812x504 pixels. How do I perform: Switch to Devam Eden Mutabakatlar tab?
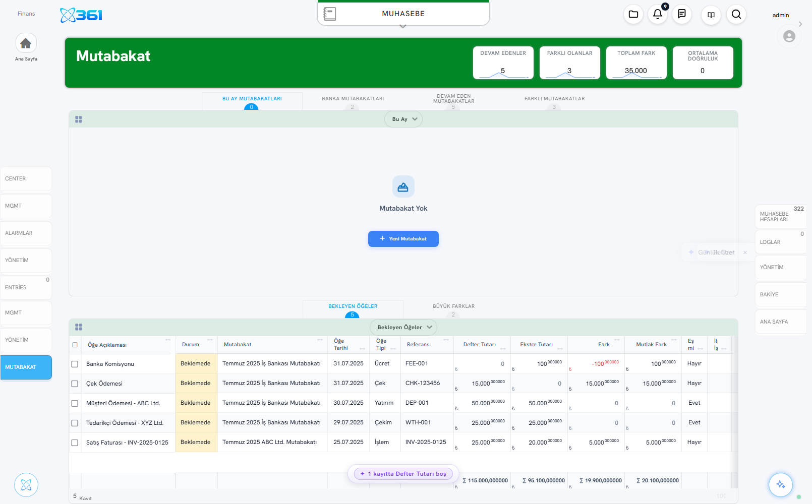click(454, 101)
